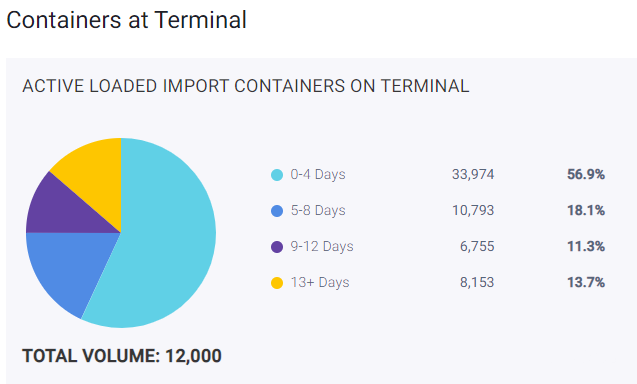The image size is (637, 384).
Task: Click the 0-4 Days legend label
Action: (318, 175)
